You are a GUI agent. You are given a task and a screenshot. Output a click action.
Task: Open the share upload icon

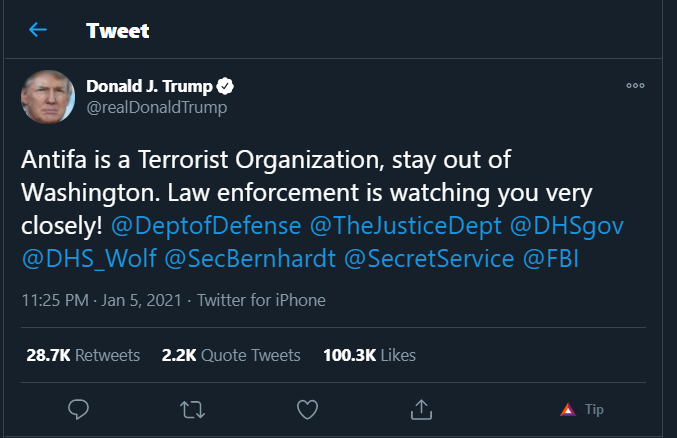coord(421,409)
